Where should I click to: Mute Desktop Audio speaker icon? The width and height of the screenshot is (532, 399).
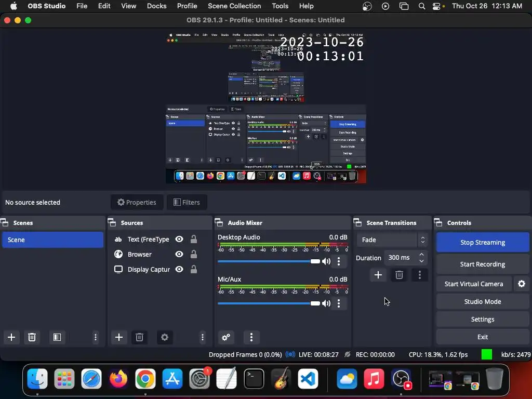coord(326,261)
